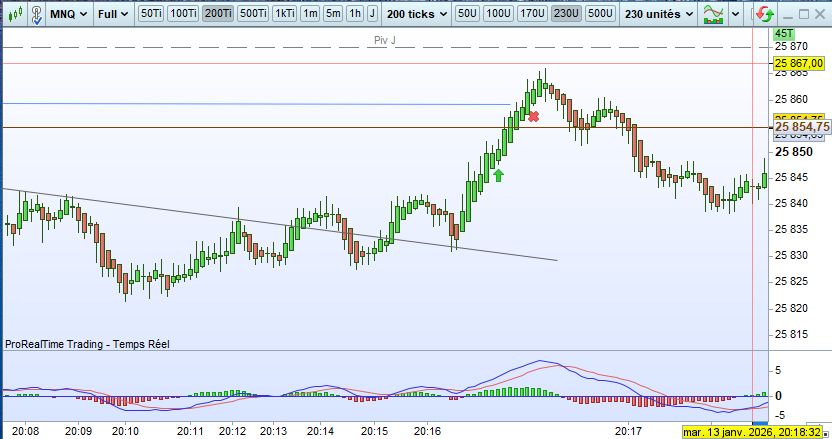This screenshot has height=439, width=832.
Task: Click the green 45T countdown label
Action: click(784, 33)
